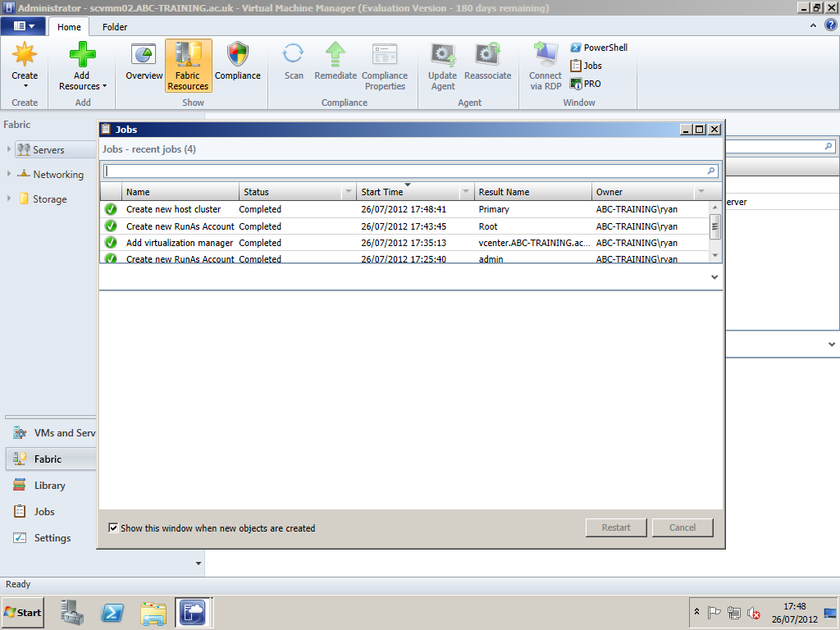This screenshot has height=630, width=840.
Task: Expand the Networking tree node
Action: tap(8, 174)
